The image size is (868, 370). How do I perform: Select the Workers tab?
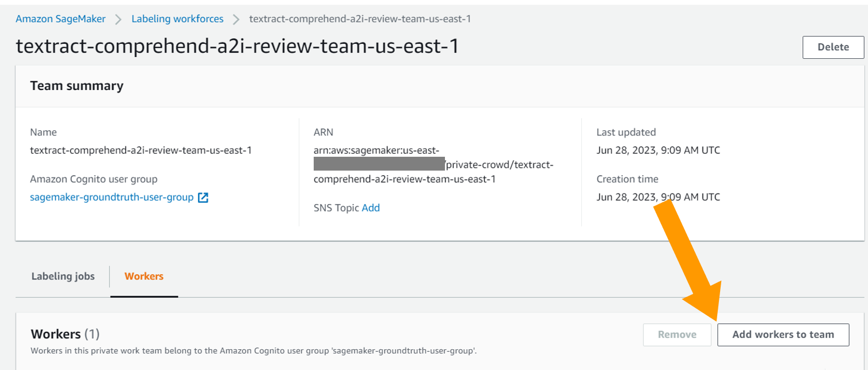coord(144,276)
